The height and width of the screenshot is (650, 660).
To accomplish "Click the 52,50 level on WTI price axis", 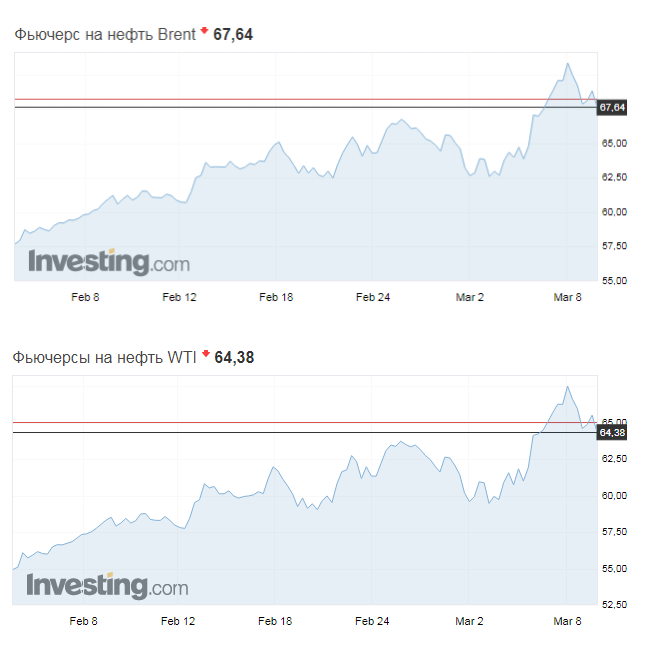I will click(x=614, y=604).
